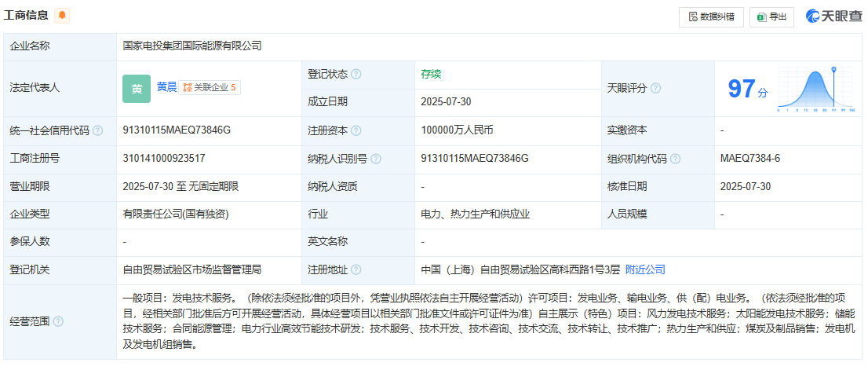Click the help icon next to 注册资本
The width and height of the screenshot is (868, 370).
click(x=356, y=130)
